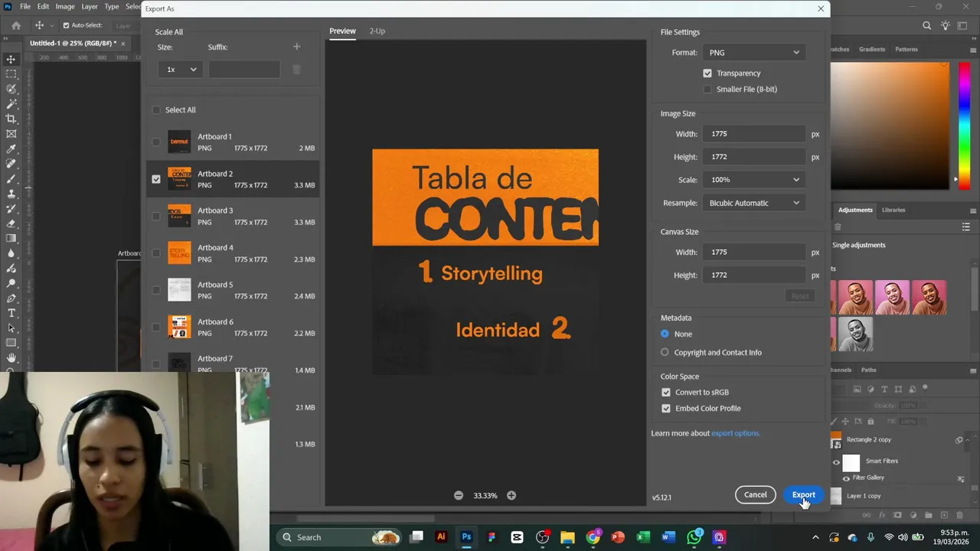Uncheck Embed Color Profile
The image size is (980, 551).
click(666, 409)
